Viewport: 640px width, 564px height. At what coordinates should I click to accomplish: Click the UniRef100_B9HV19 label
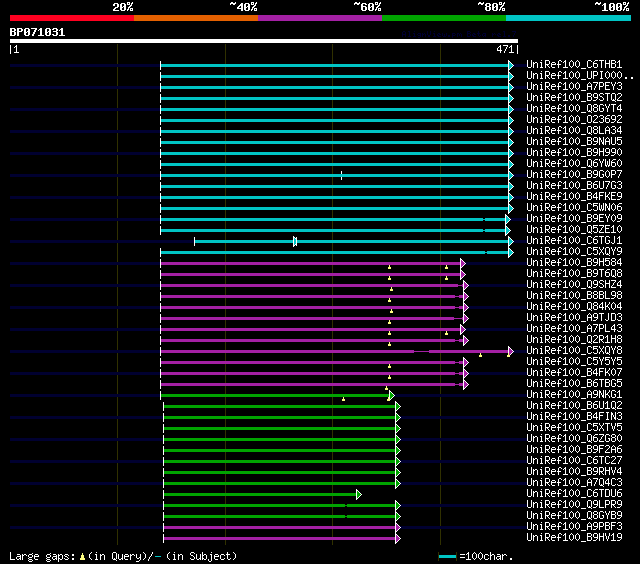point(574,538)
